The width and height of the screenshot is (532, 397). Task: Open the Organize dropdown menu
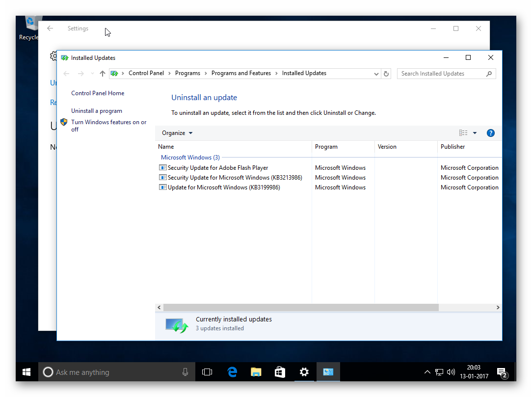point(177,133)
